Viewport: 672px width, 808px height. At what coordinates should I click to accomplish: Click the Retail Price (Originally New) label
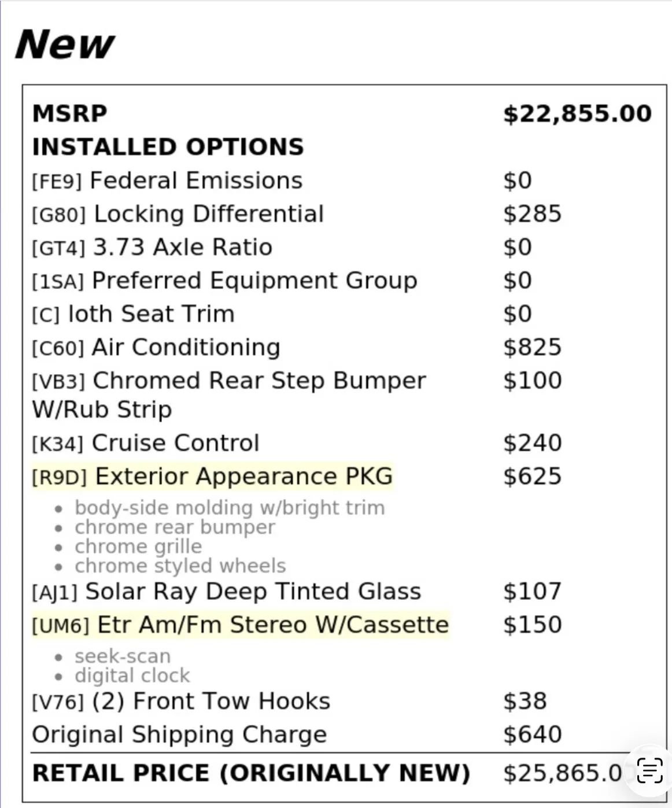(251, 773)
